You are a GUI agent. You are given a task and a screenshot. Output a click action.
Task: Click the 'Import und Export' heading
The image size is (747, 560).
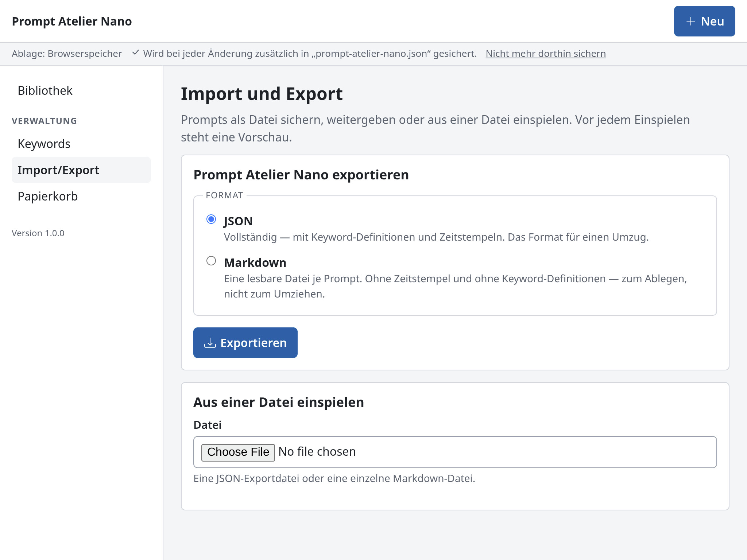(x=262, y=94)
